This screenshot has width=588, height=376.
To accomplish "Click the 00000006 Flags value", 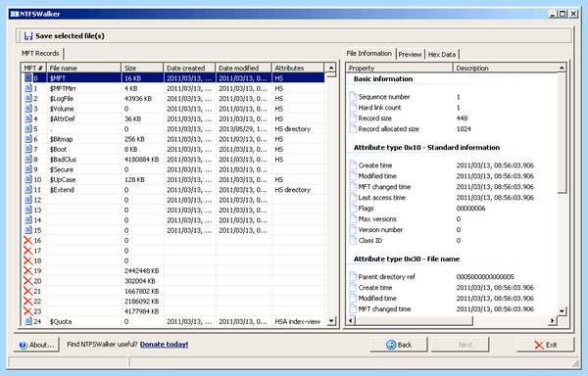I will click(471, 208).
